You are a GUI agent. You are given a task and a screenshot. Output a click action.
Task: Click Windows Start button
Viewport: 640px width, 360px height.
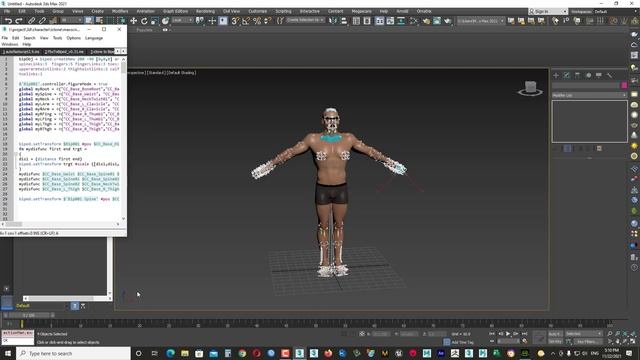[8, 353]
